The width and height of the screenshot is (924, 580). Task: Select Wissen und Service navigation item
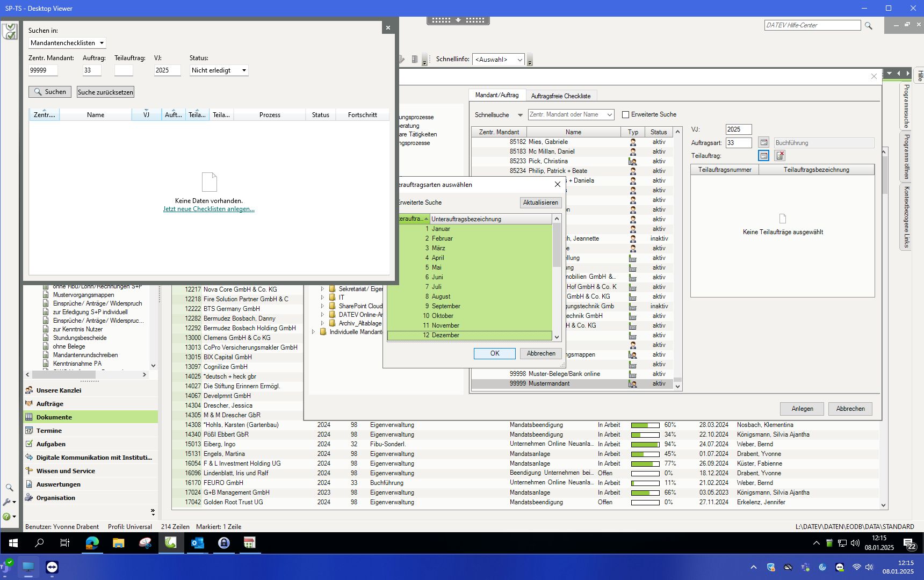(66, 471)
